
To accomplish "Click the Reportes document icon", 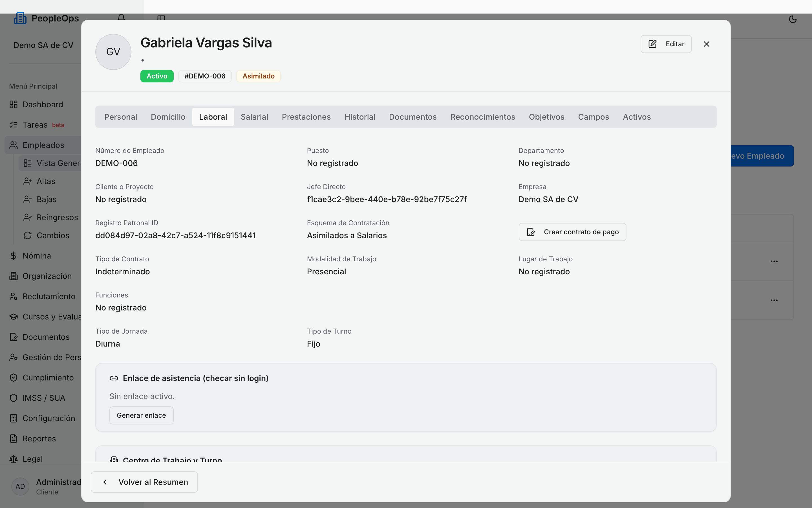I will coord(14,439).
